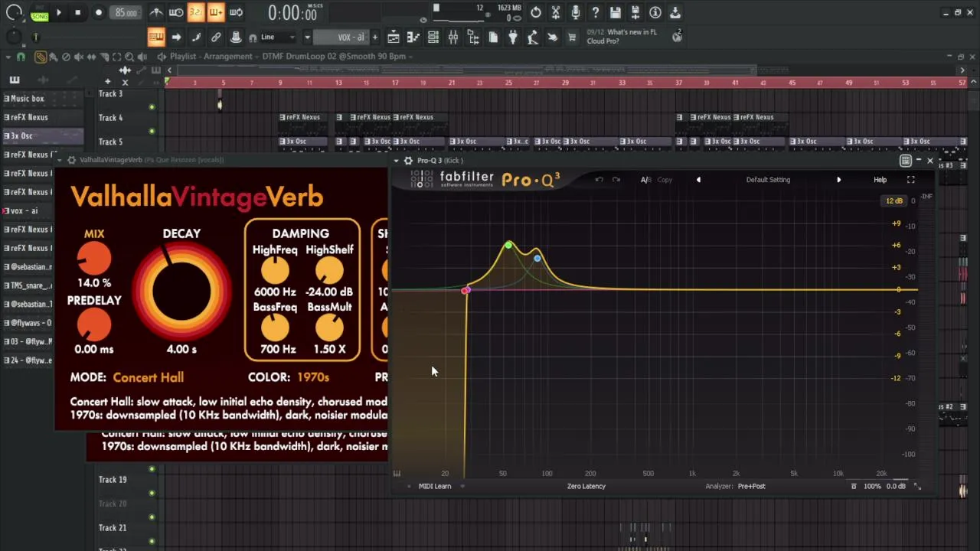Toggle playlist snap magnet icon
980x551 pixels.
point(21,57)
